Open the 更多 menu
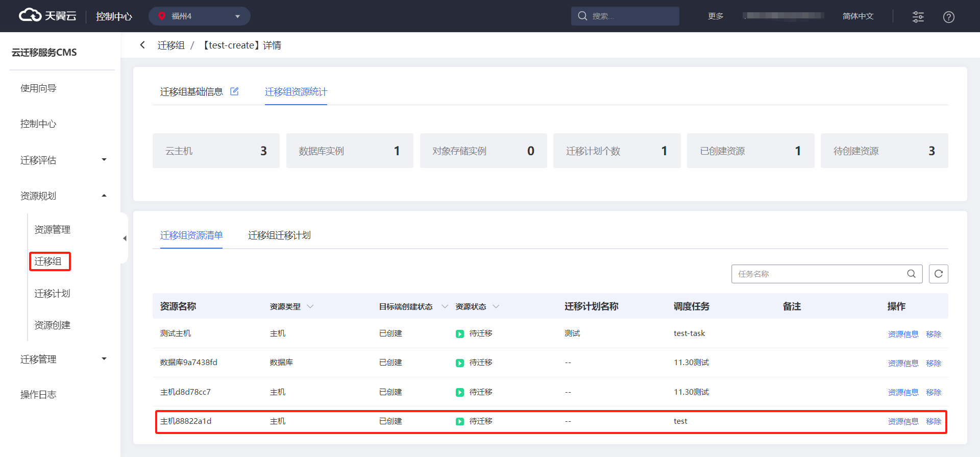 tap(716, 16)
